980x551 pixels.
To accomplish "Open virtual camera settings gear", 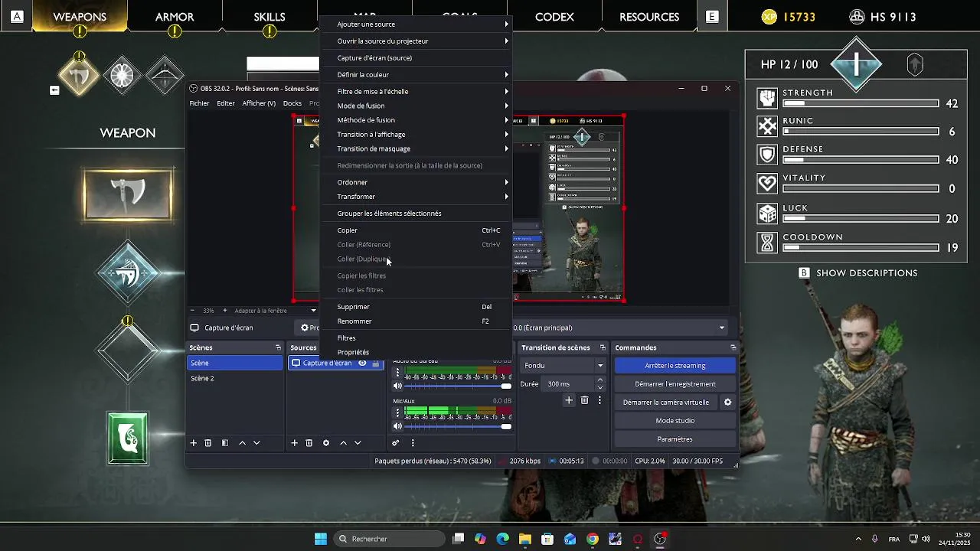I will [727, 403].
